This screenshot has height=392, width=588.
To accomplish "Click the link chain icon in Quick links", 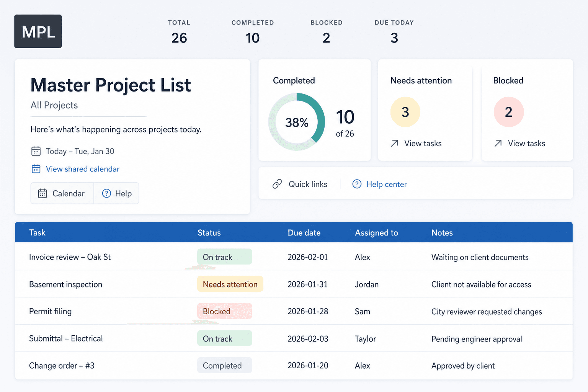I will coord(277,184).
